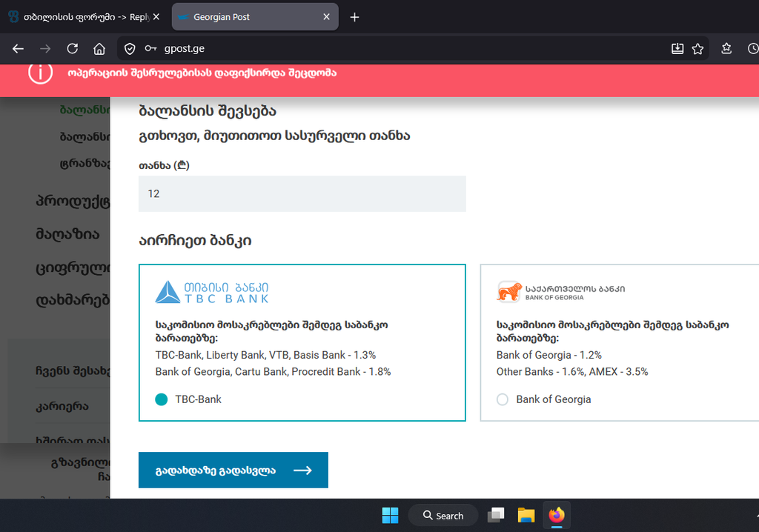This screenshot has width=759, height=532.
Task: Click the TBC Bank logo
Action: point(212,293)
